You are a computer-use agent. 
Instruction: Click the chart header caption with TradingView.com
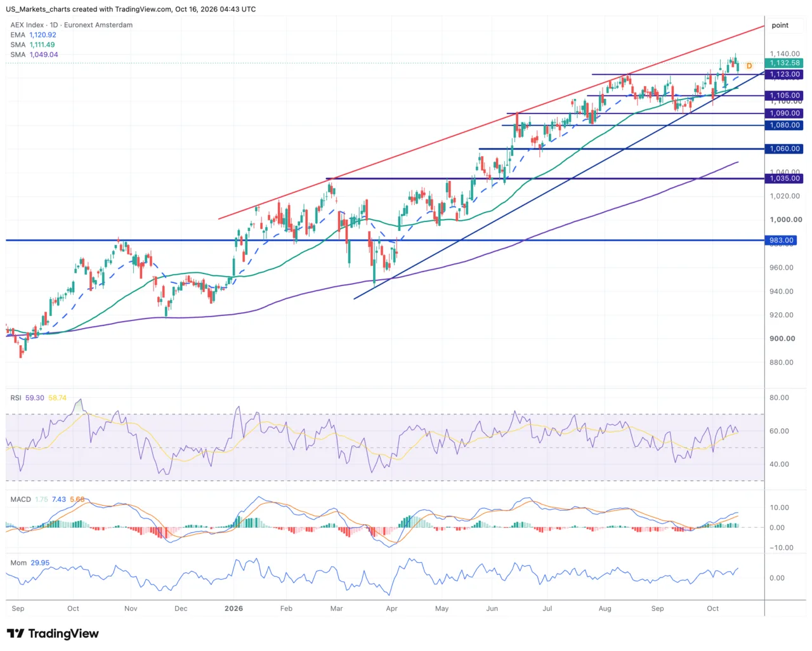coord(131,10)
